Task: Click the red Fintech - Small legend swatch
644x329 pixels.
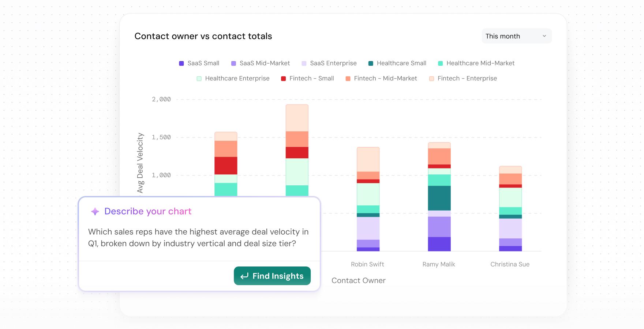Action: (x=283, y=79)
